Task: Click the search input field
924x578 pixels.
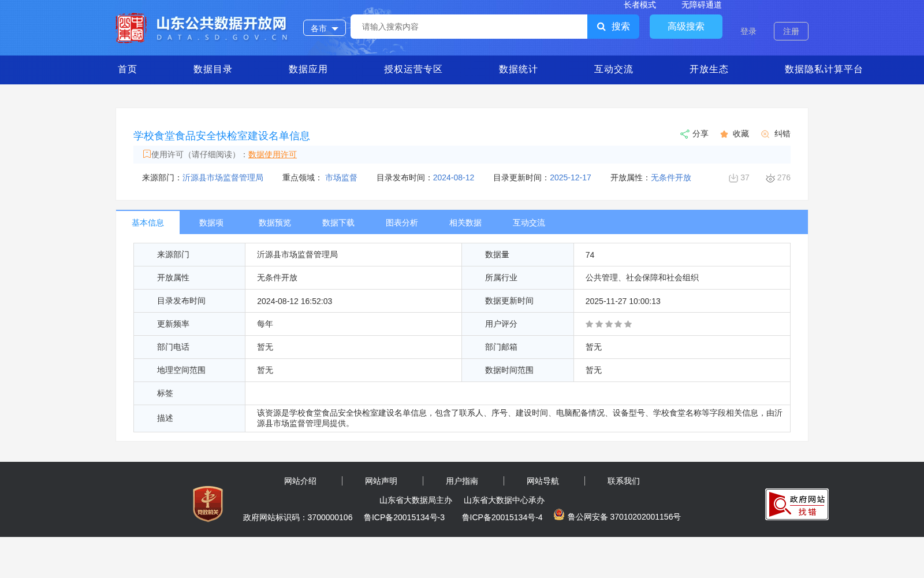Action: click(x=469, y=27)
